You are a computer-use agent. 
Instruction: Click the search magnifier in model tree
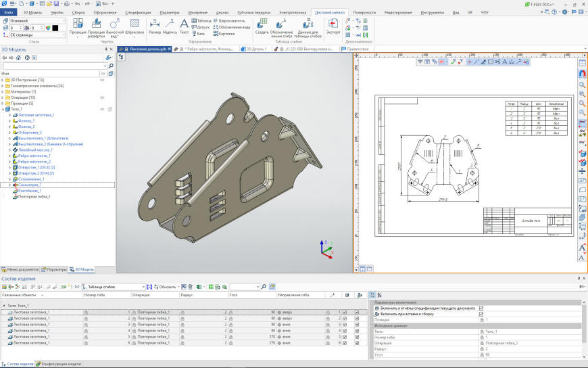(110, 66)
